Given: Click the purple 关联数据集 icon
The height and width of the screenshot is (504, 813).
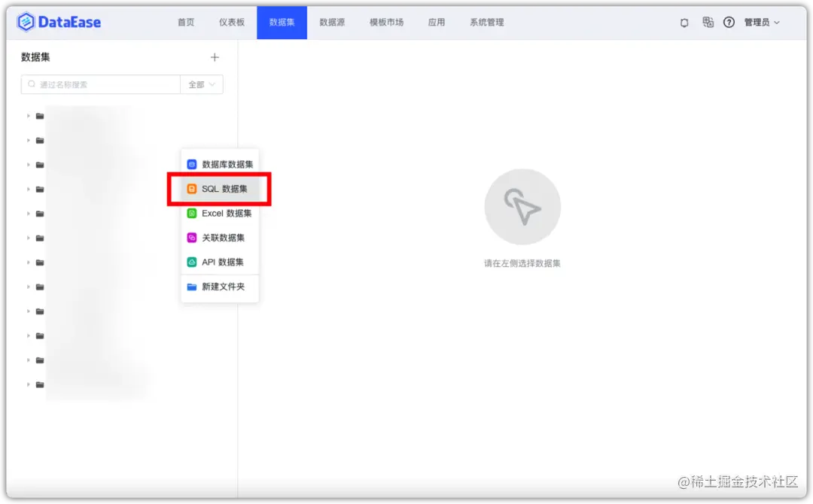Looking at the screenshot, I should click(192, 238).
